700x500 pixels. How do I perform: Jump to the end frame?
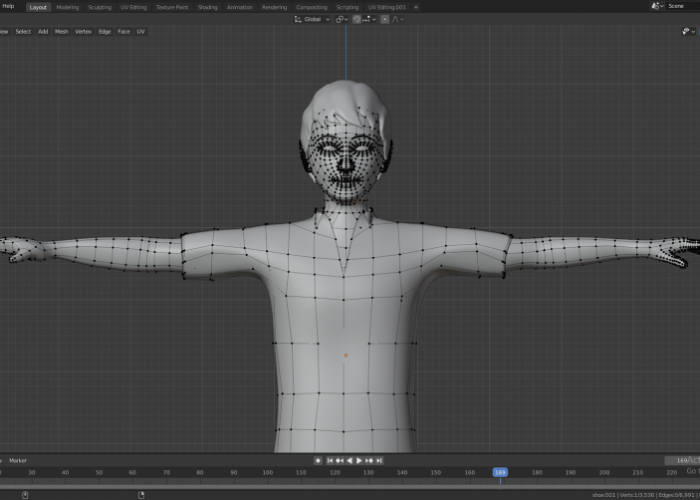tap(379, 460)
